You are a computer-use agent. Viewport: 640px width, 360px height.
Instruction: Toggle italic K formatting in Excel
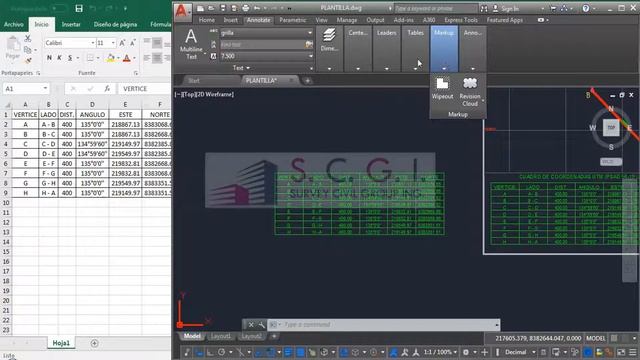pyautogui.click(x=60, y=58)
